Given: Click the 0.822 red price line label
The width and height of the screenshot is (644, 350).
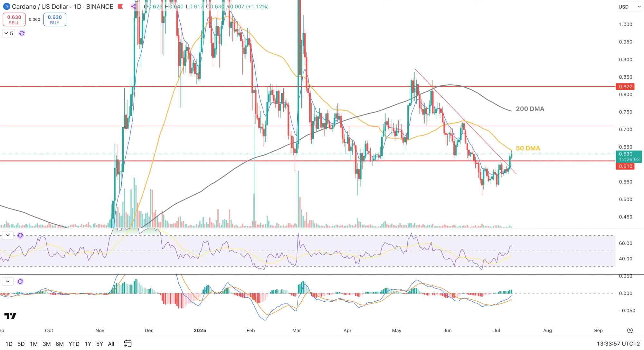Looking at the screenshot, I should (x=625, y=86).
